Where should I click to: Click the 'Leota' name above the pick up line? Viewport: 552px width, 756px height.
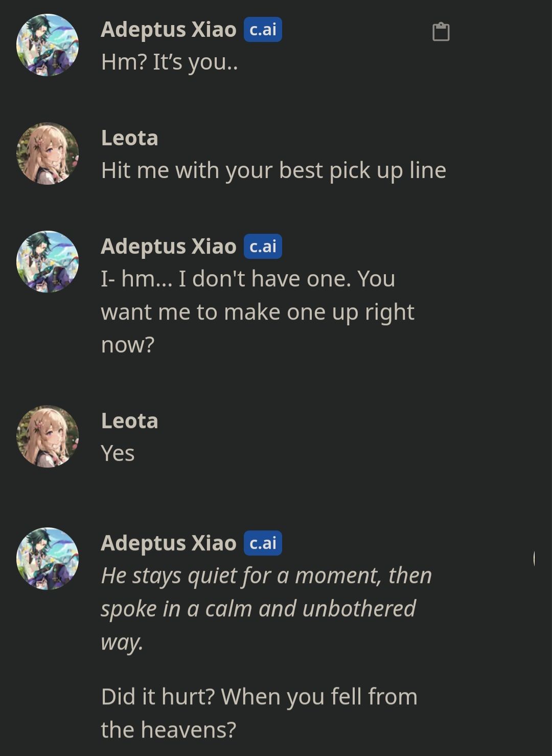(x=130, y=137)
